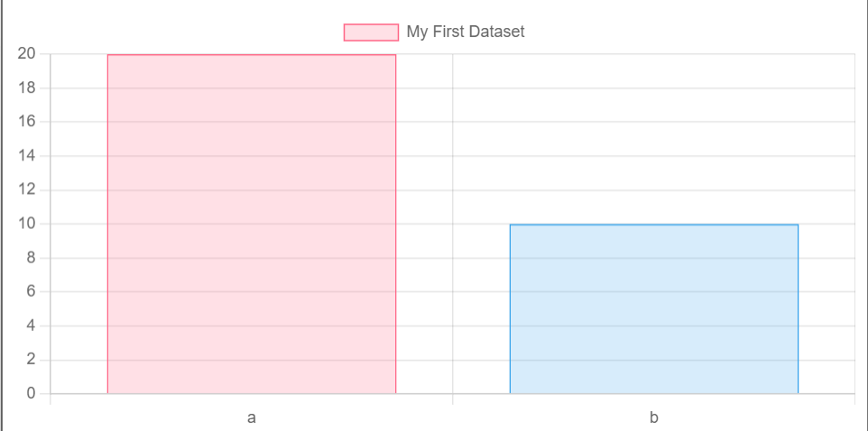Click the top edge of the blue bar

point(653,225)
